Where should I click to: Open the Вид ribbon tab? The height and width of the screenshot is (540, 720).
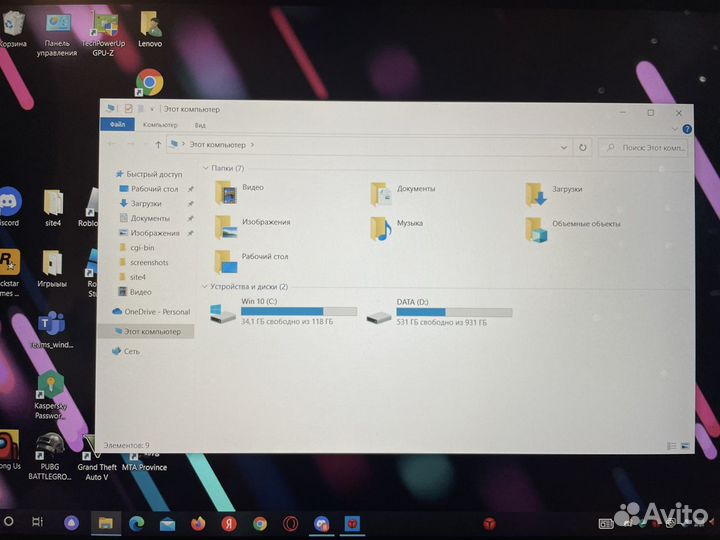200,125
